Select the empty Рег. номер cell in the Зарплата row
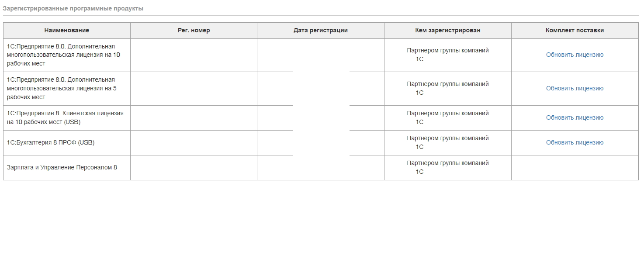This screenshot has height=262, width=644. coord(194,168)
